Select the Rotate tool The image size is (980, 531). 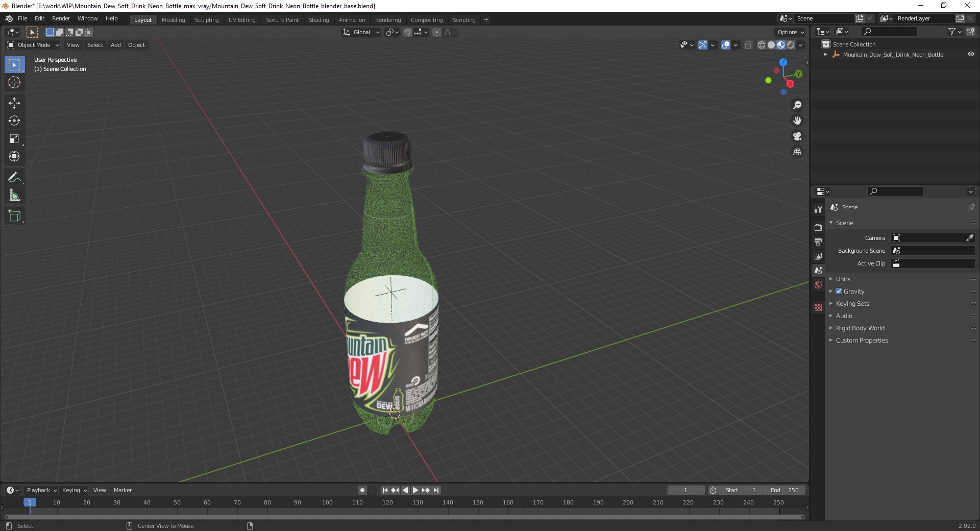pos(14,120)
